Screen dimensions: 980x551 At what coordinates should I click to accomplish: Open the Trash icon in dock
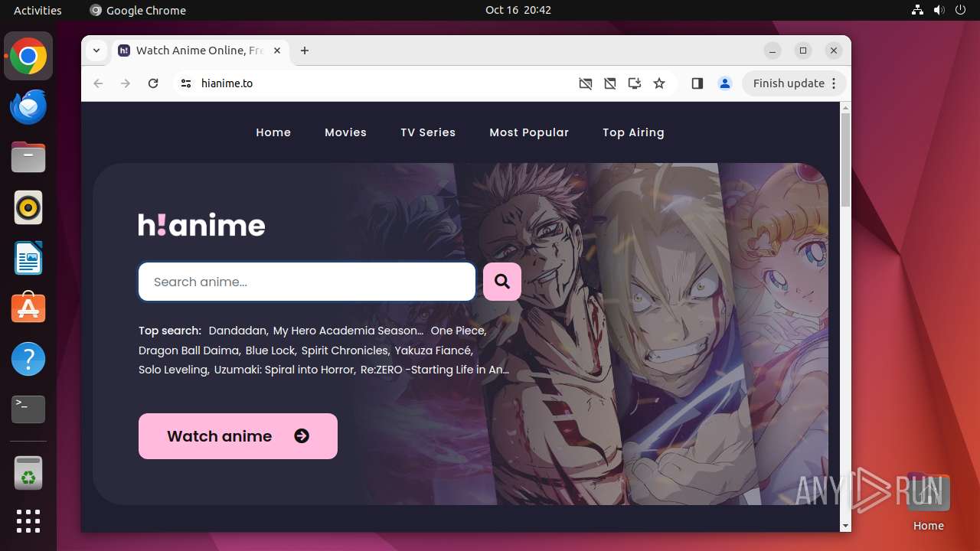28,473
